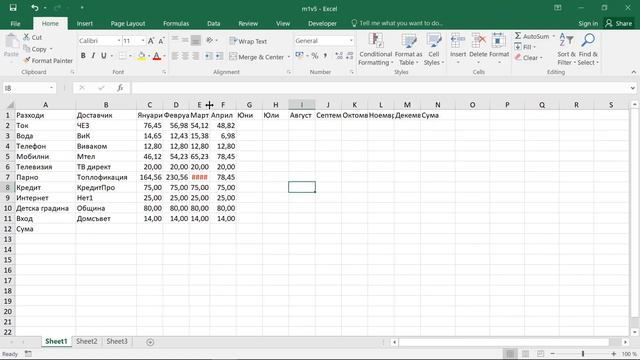Switch to the Insert tab
This screenshot has height=360, width=640.
tap(84, 23)
